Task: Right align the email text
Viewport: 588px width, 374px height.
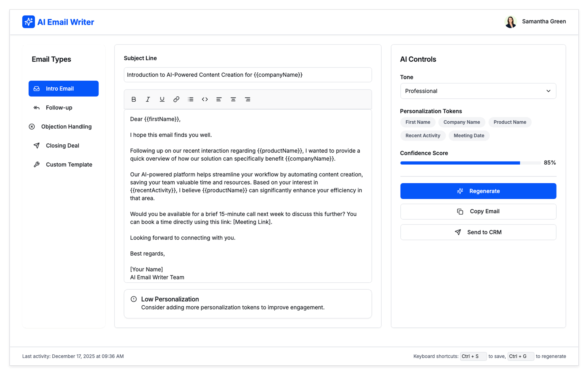Action: [x=247, y=99]
